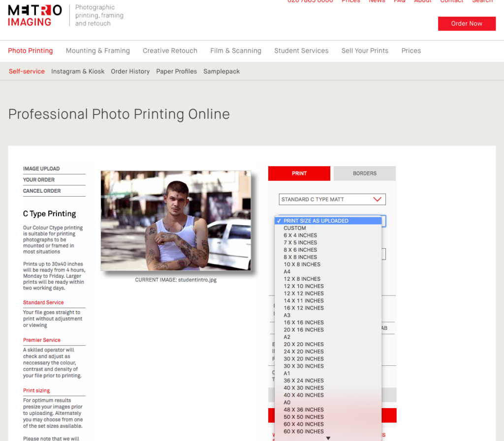Pick 12 X 8 Inches size

coord(302,279)
